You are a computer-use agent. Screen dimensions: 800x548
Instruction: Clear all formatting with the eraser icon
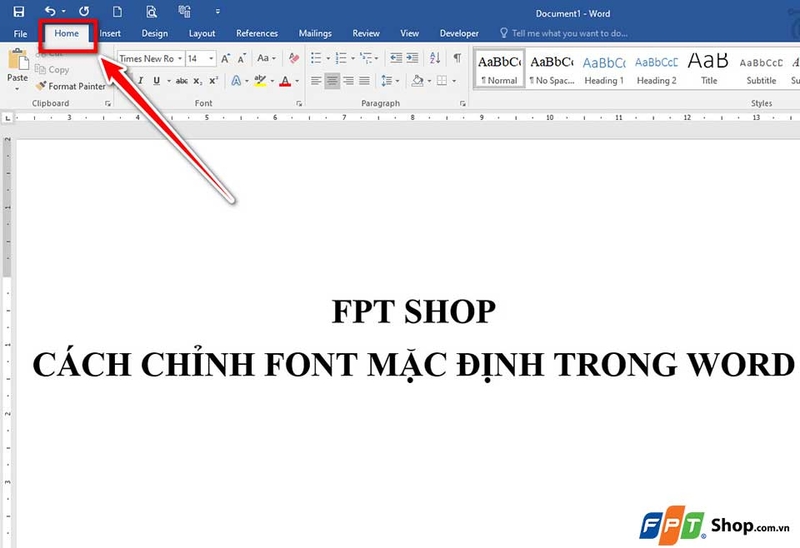coord(294,58)
